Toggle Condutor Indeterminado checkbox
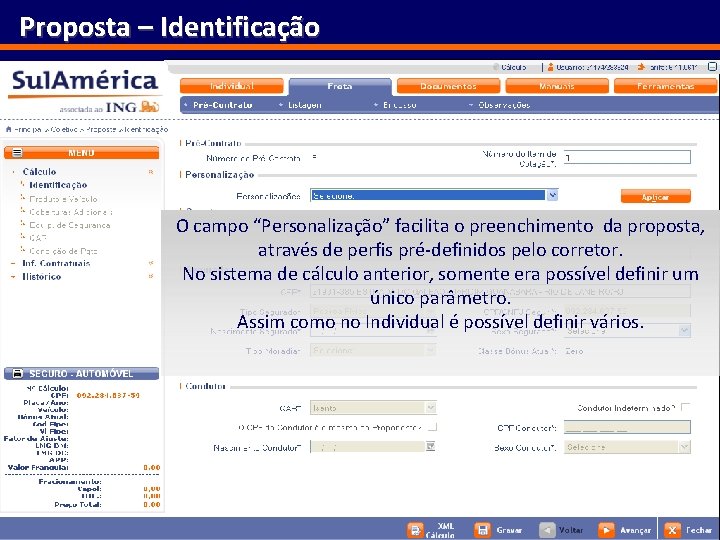Viewport: 720px width, 540px height. click(686, 407)
